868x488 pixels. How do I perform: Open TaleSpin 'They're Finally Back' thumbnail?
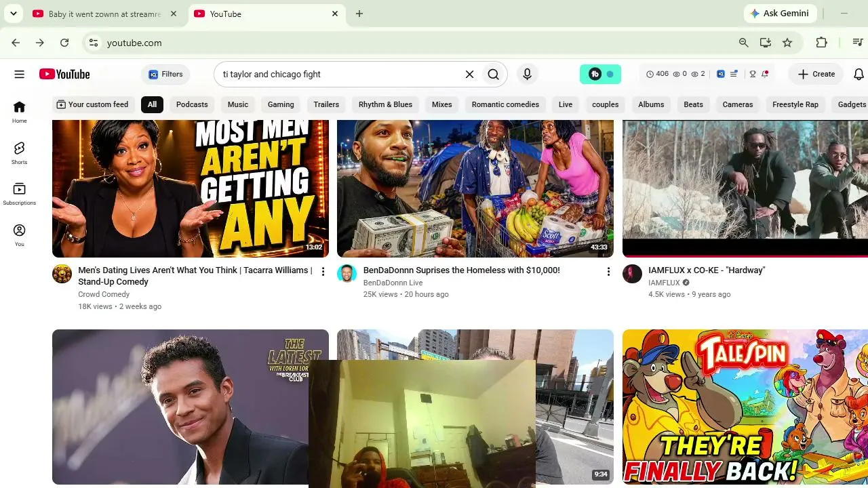coord(745,407)
